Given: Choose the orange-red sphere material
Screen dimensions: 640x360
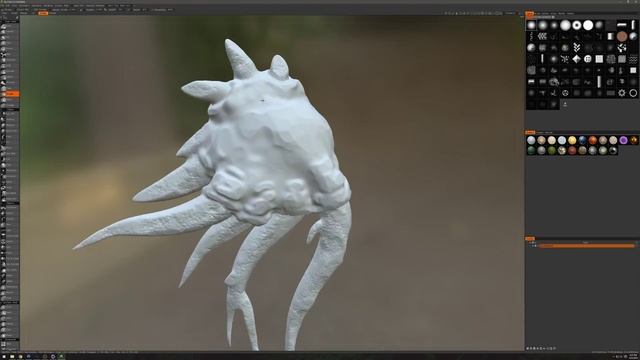Looking at the screenshot, I should (593, 140).
